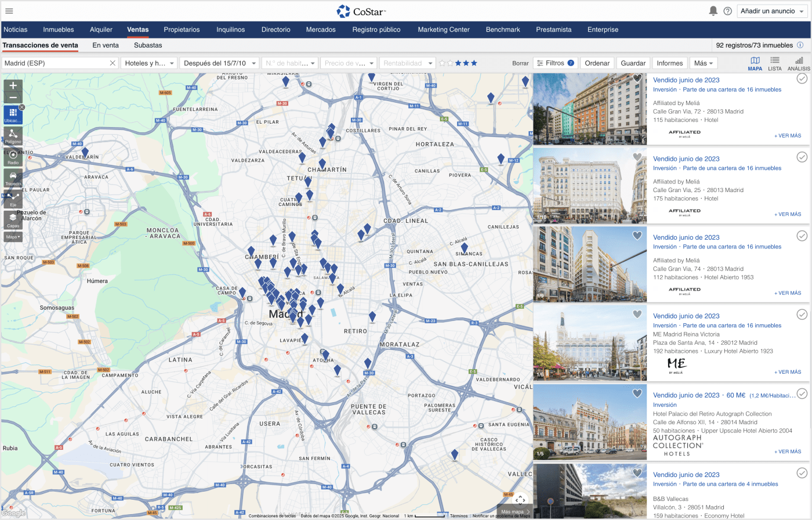Choose the Trayecto drive-time tool
The width and height of the screenshot is (812, 520).
[13, 178]
